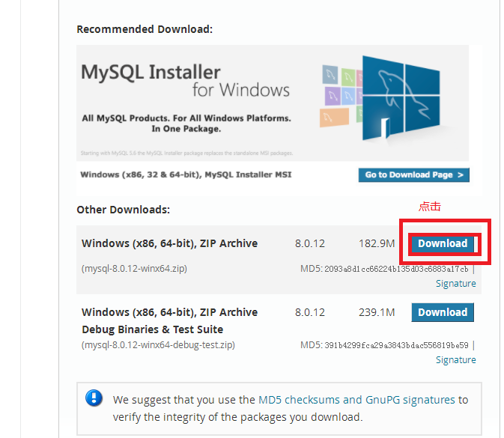The height and width of the screenshot is (438, 504).
Task: Click the 182.9M file size value
Action: [x=377, y=243]
